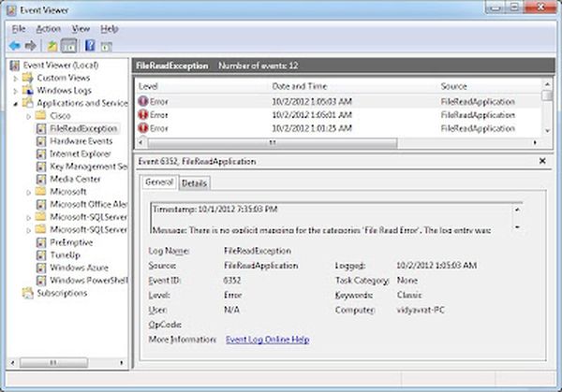Viewport: 562px width, 392px height.
Task: Click the error icon of the 1:01:25 AM event
Action: (x=143, y=128)
